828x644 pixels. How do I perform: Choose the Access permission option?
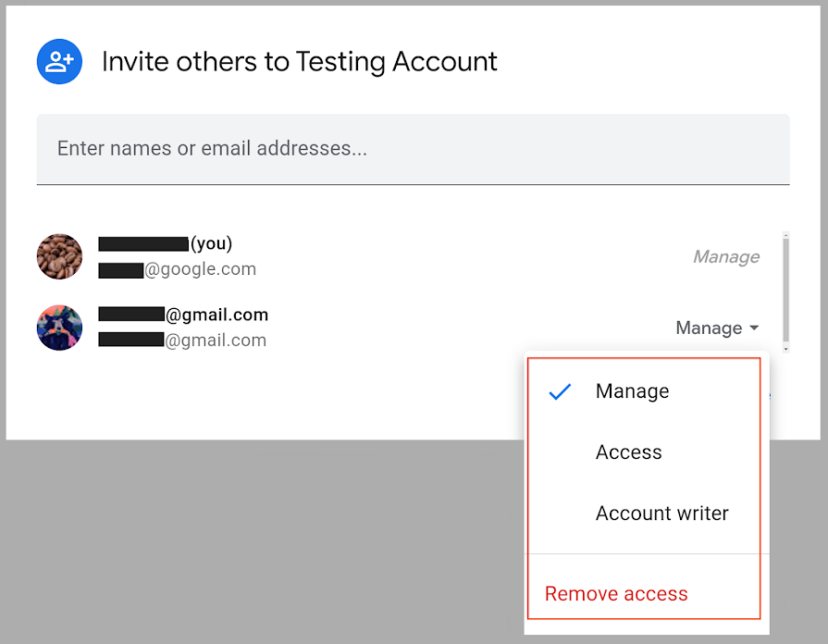pos(628,452)
